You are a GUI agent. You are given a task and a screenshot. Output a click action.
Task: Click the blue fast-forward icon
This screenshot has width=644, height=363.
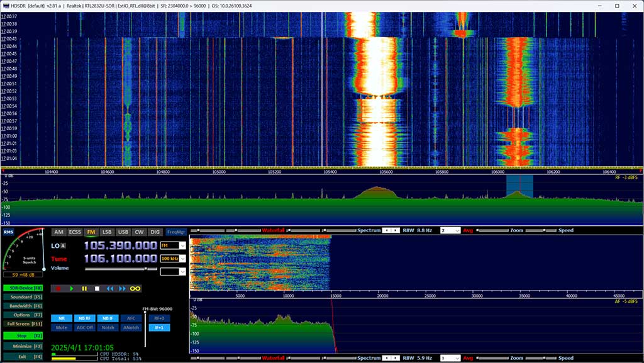click(122, 289)
